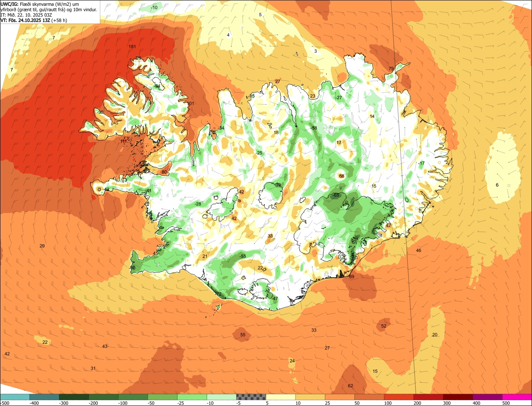This screenshot has height=406, width=532.
Task: Click the -100 label on the color scale
Action: click(123, 403)
